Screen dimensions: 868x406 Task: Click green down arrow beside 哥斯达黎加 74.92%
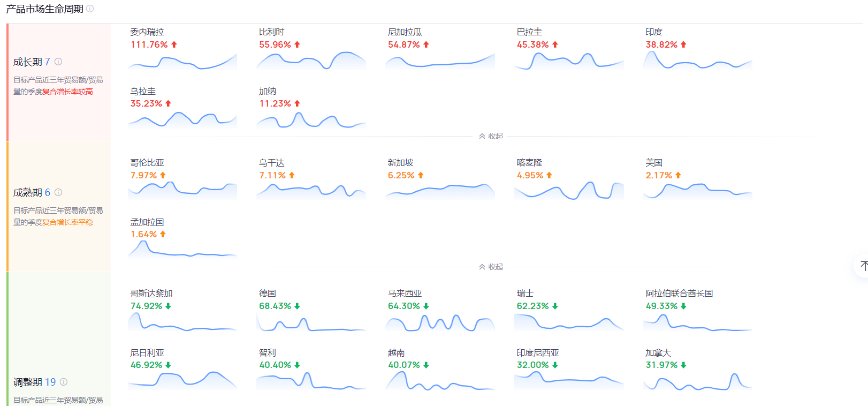pos(169,306)
